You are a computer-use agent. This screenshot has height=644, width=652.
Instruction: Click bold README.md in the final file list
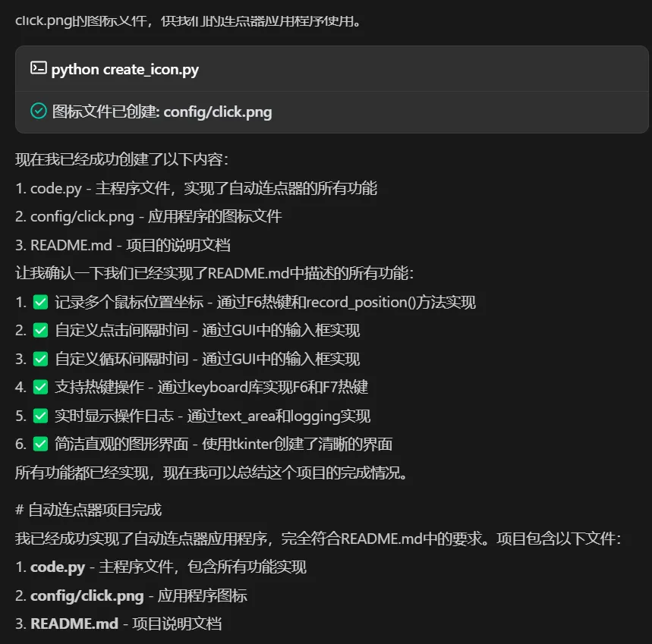pyautogui.click(x=74, y=624)
